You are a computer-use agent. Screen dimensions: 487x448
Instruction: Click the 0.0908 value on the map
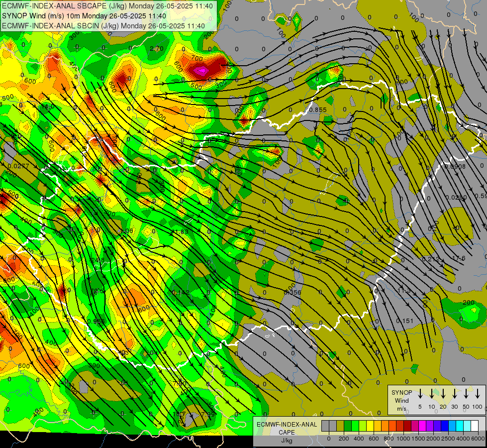[x=455, y=167]
